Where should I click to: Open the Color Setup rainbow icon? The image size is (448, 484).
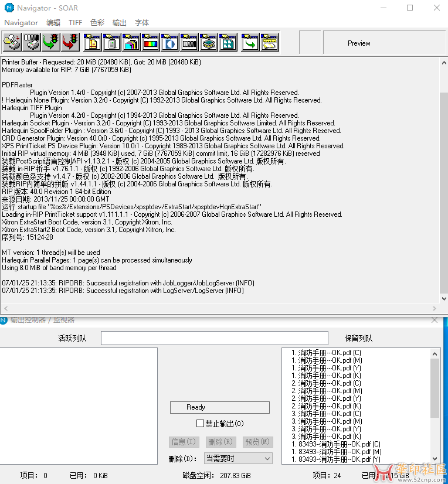(x=151, y=42)
